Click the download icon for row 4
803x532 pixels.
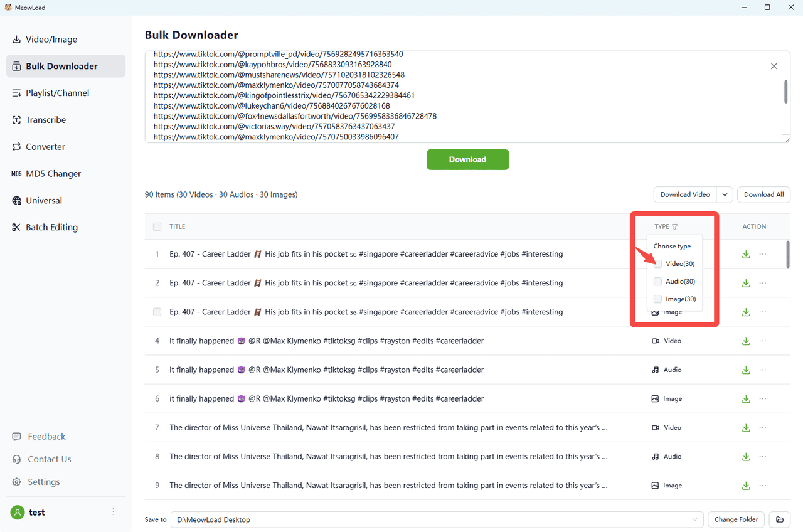click(746, 341)
